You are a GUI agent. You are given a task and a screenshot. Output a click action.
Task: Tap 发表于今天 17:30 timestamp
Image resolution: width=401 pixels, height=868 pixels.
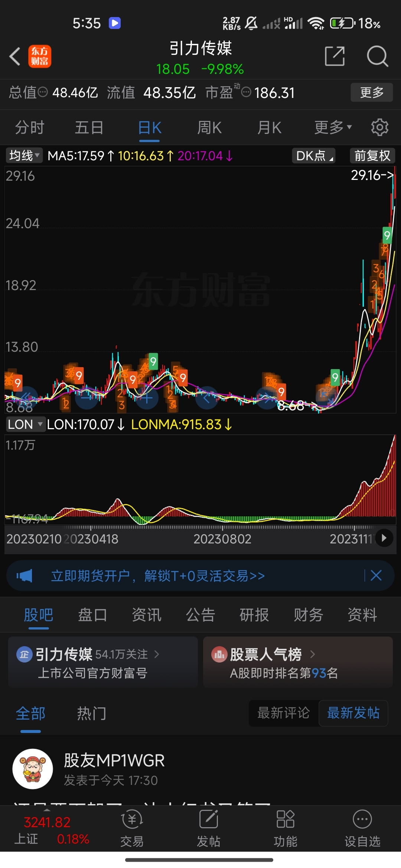[x=111, y=780]
